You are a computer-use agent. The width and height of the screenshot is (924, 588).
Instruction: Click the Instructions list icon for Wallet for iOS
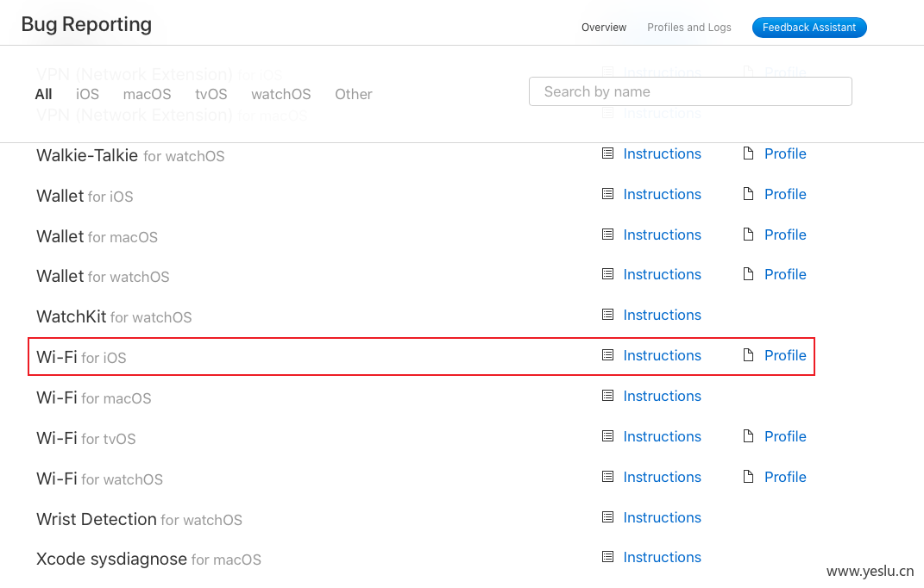[x=607, y=194]
